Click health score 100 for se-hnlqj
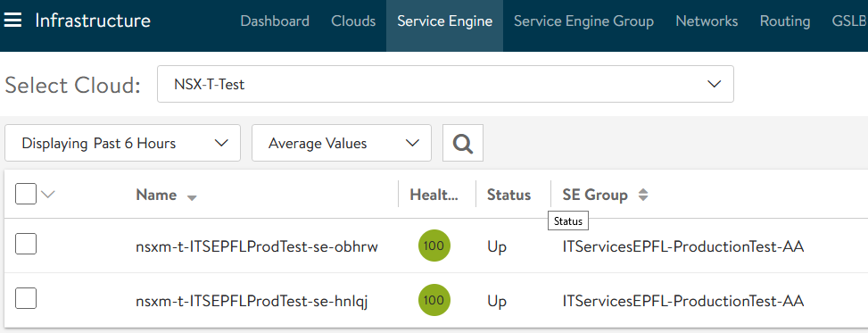 point(434,300)
